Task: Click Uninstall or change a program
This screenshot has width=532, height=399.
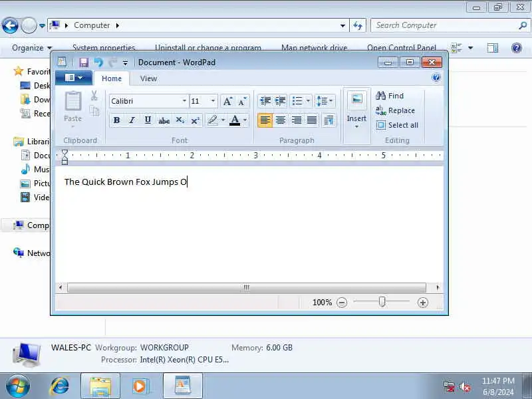Action: (208, 47)
